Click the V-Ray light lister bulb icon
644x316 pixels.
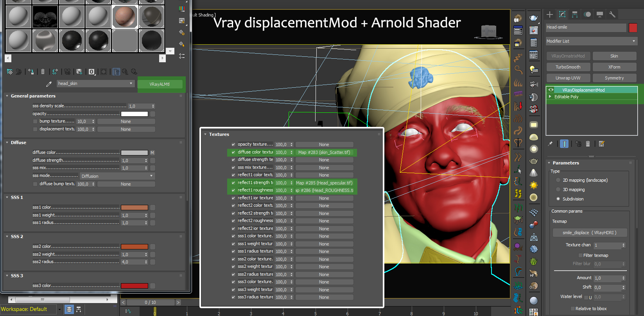click(x=533, y=70)
